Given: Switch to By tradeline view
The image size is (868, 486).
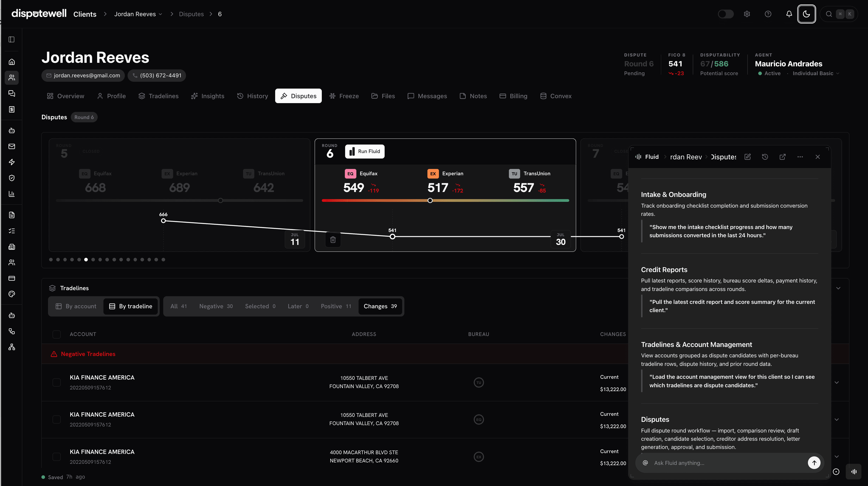Looking at the screenshot, I should pyautogui.click(x=131, y=306).
